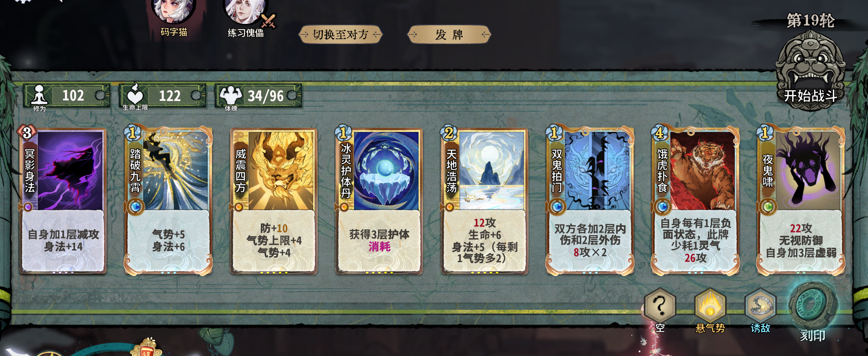Click the 生命上限 heart icon
This screenshot has width=868, height=356.
pyautogui.click(x=135, y=94)
